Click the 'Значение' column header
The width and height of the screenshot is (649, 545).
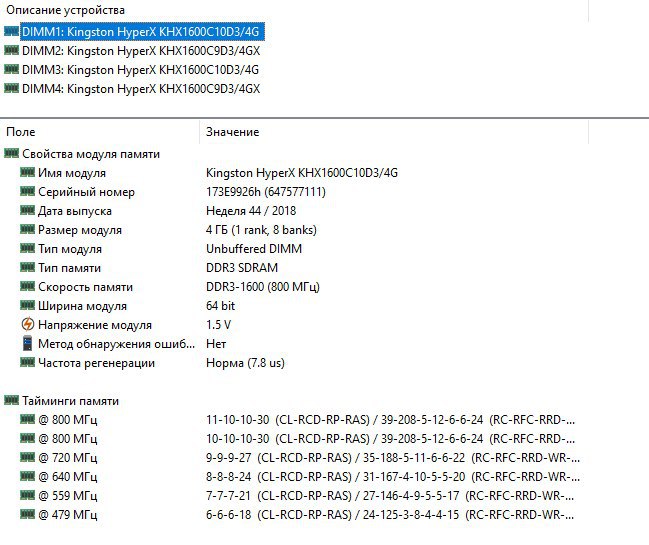point(233,132)
